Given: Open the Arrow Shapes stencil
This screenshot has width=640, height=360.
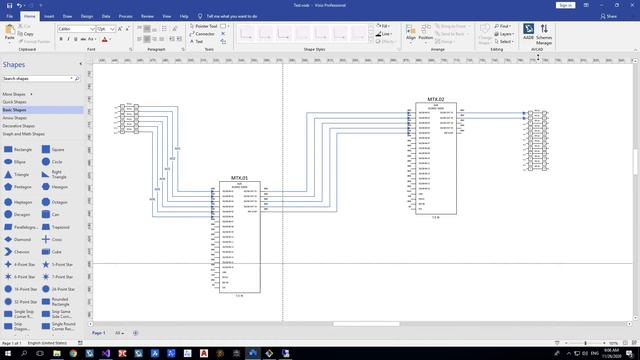Looking at the screenshot, I should coord(15,118).
